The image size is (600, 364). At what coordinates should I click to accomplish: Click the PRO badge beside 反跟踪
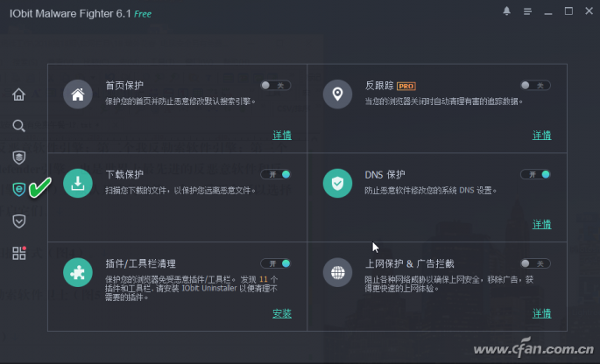(406, 86)
